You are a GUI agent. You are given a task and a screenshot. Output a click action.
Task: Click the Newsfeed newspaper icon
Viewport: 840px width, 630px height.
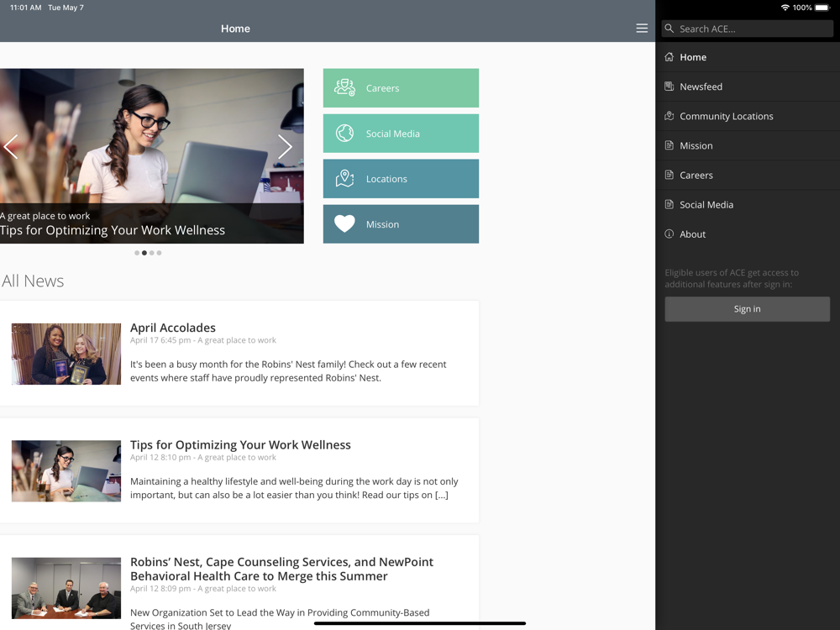669,87
